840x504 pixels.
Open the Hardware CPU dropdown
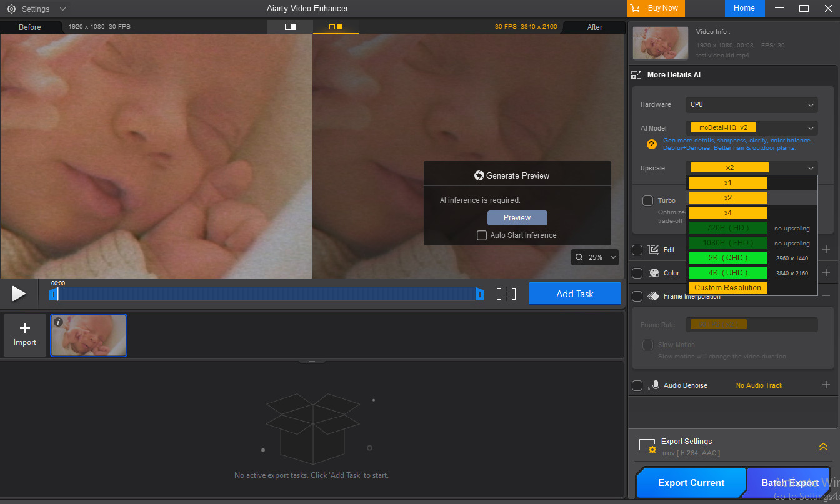click(x=752, y=105)
